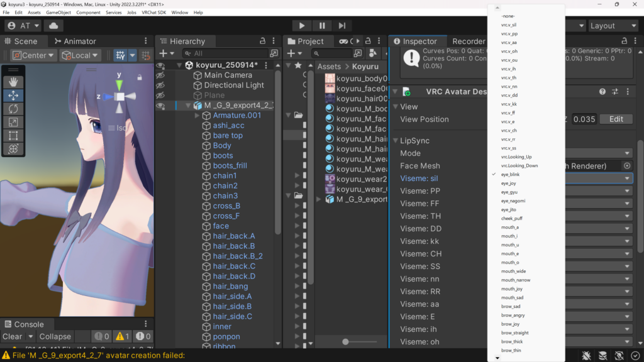
Task: Expand the Armature.001 hierarchy item
Action: click(x=197, y=116)
